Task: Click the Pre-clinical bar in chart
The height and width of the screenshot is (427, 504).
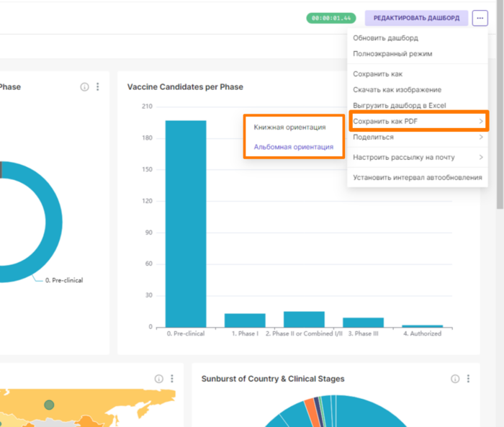Action: tap(186, 224)
